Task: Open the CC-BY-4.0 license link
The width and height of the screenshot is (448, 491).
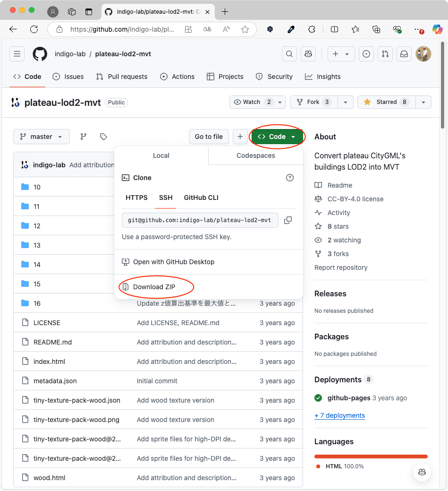Action: click(349, 199)
